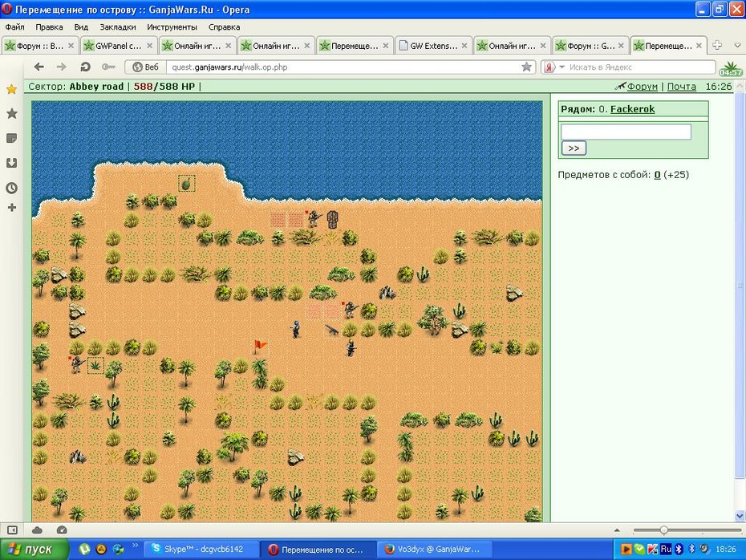This screenshot has width=746, height=560.
Task: Close the GW Extens... tab
Action: [464, 46]
